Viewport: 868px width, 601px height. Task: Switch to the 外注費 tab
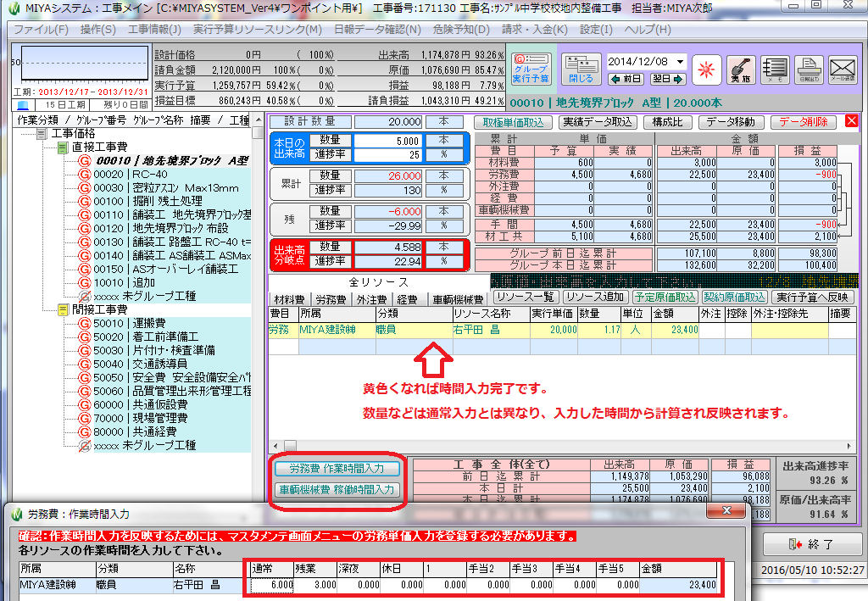click(x=372, y=299)
